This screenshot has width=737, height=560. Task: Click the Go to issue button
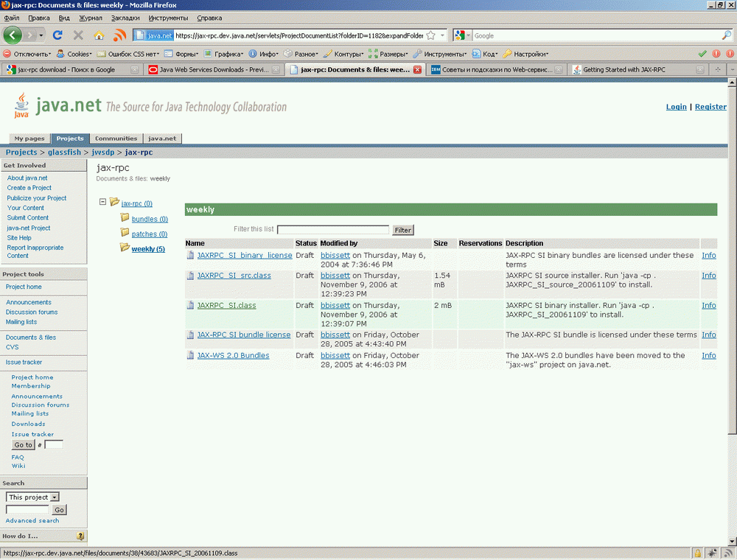pos(23,444)
